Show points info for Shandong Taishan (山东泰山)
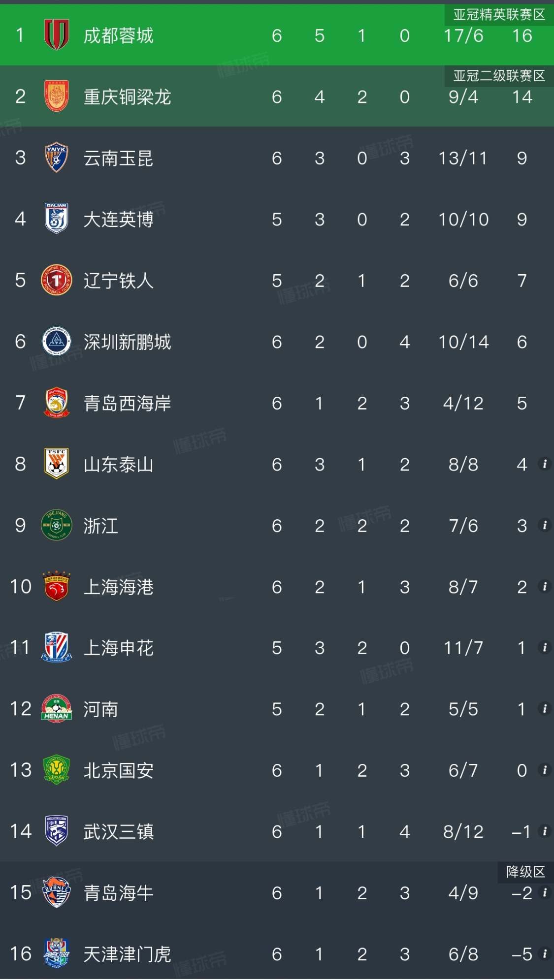The image size is (554, 980). click(x=544, y=464)
